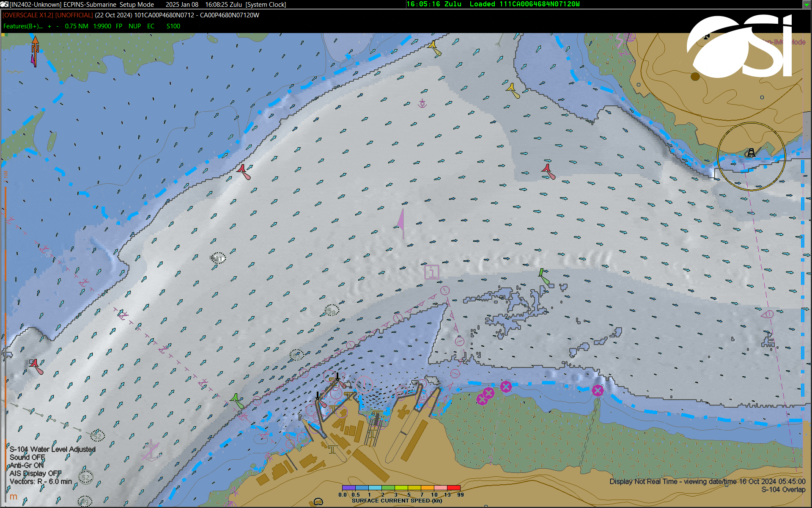Click the green buoy near the shoal
812x508 pixels.
click(541, 273)
